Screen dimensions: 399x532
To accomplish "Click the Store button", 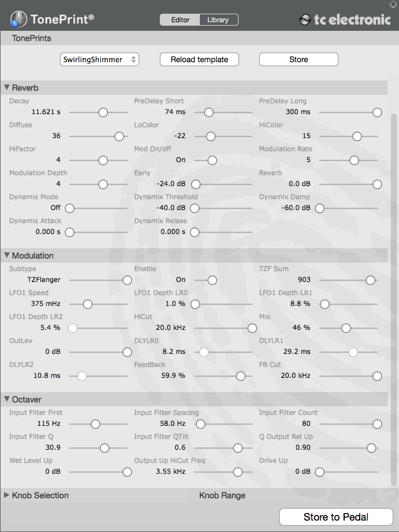I will [x=299, y=59].
